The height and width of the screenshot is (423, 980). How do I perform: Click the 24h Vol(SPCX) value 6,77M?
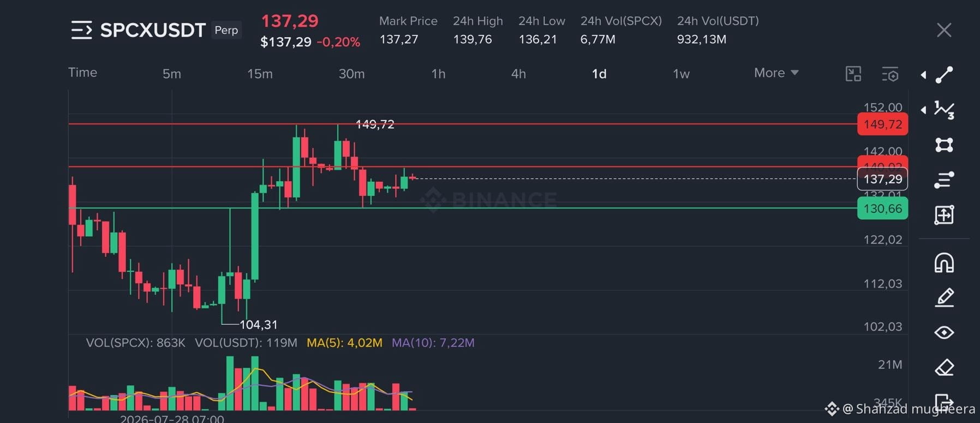[598, 39]
